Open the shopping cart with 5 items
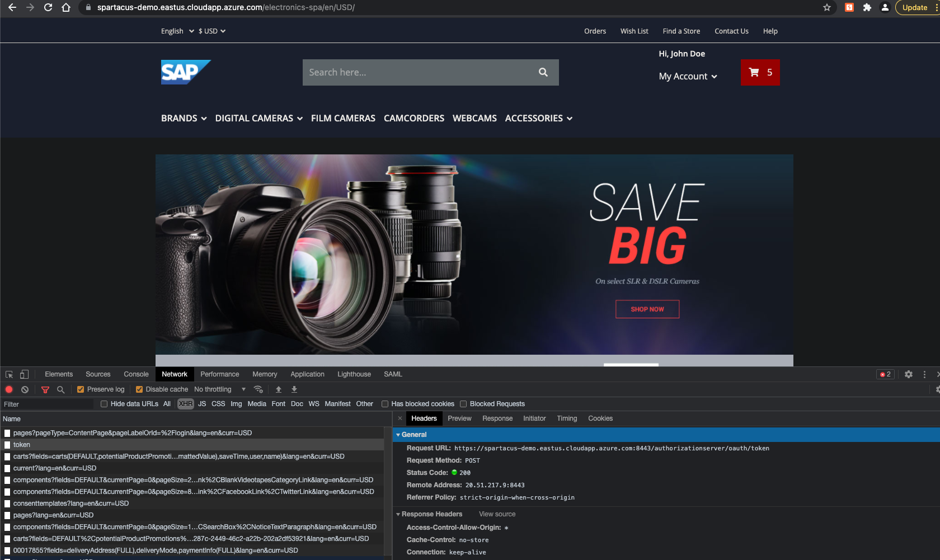 (x=760, y=72)
